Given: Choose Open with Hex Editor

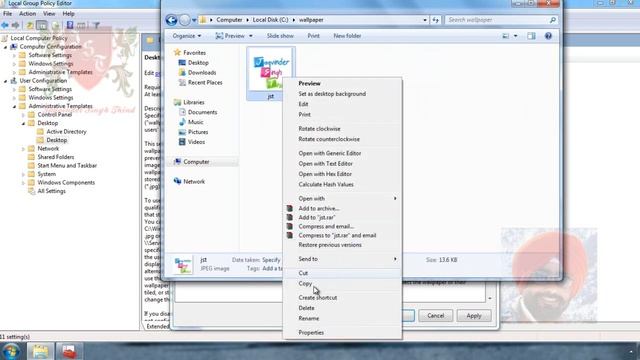Looking at the screenshot, I should (x=325, y=174).
